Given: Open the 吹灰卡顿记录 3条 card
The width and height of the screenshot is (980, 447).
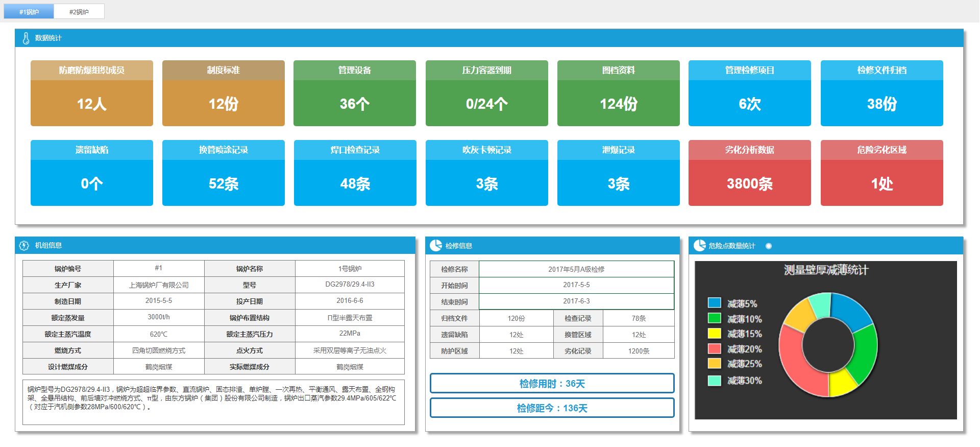Looking at the screenshot, I should tap(487, 173).
